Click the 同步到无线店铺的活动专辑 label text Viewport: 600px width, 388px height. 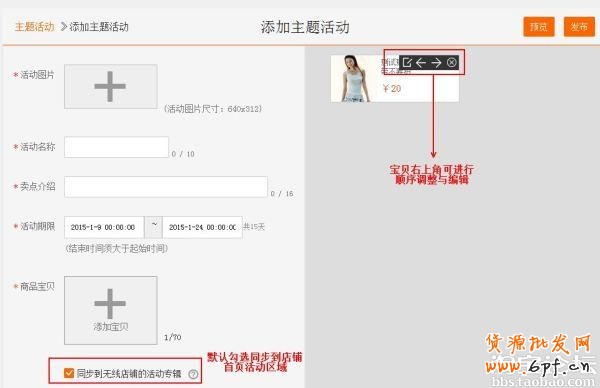(x=129, y=374)
